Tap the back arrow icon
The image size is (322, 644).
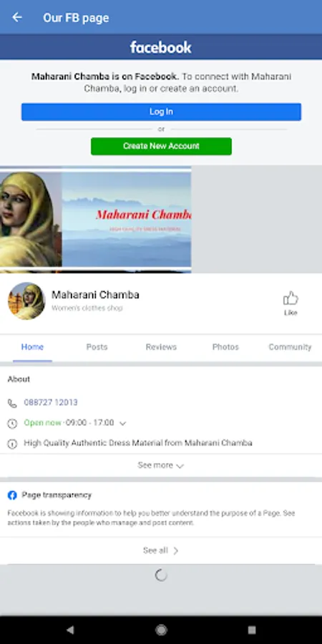(x=17, y=17)
